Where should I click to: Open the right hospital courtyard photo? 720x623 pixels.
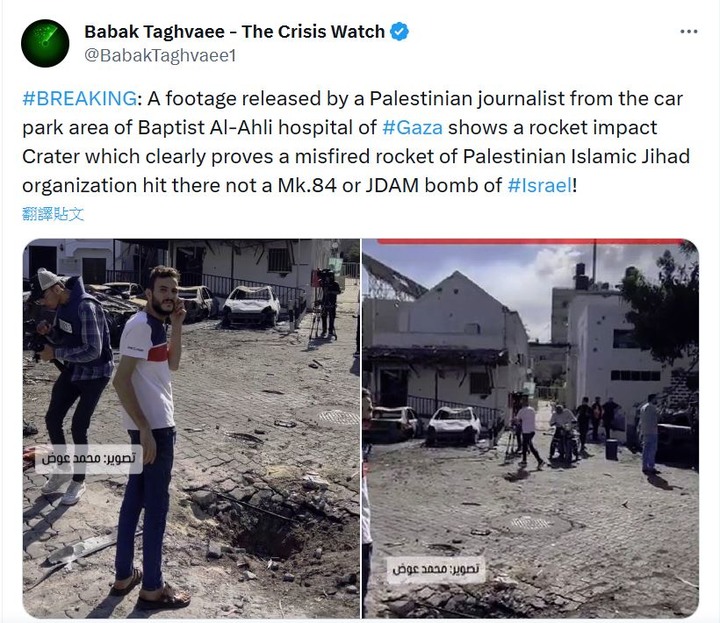[530, 428]
